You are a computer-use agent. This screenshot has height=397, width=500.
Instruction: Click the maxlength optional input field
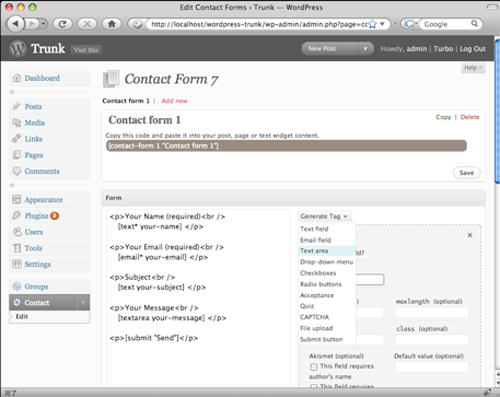pos(432,312)
